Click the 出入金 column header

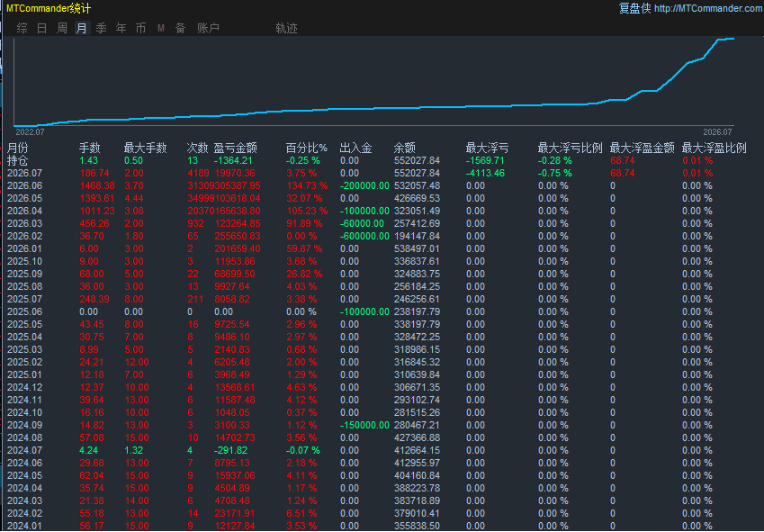355,148
